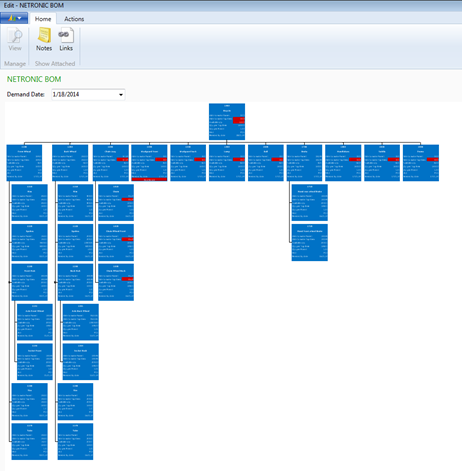Select the Spokes node under Back Wheel
Viewport: 463px width, 472px height.
click(75, 243)
